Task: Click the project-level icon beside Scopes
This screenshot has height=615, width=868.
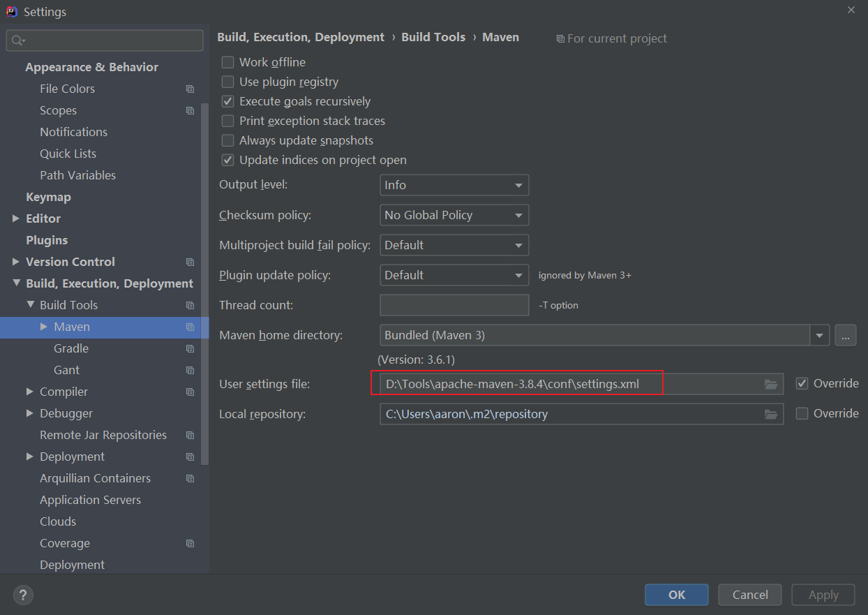Action: coord(190,111)
